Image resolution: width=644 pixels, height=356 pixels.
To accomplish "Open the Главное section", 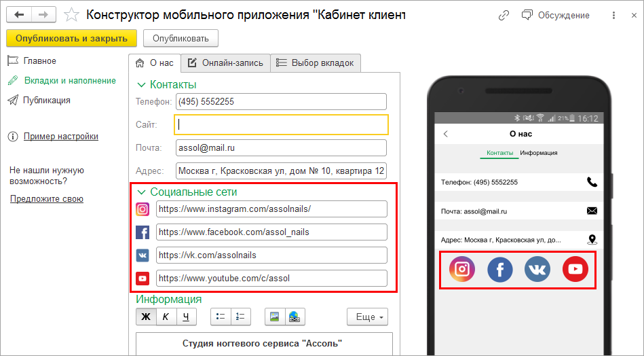I will pyautogui.click(x=32, y=61).
